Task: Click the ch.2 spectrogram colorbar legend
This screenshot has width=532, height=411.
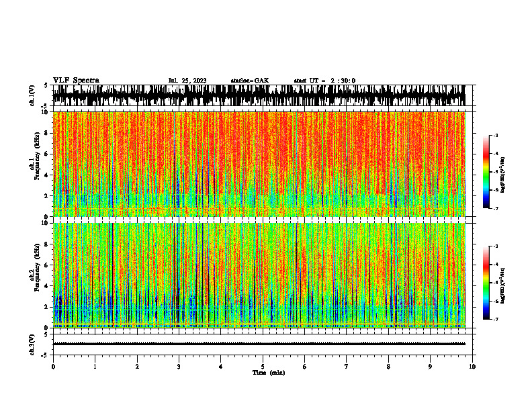Action: [x=486, y=283]
